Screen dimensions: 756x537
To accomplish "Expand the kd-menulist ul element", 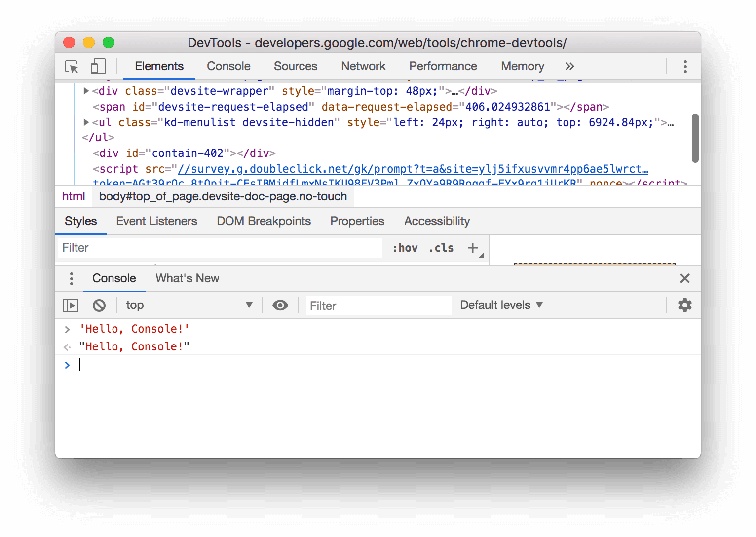I will [x=86, y=122].
